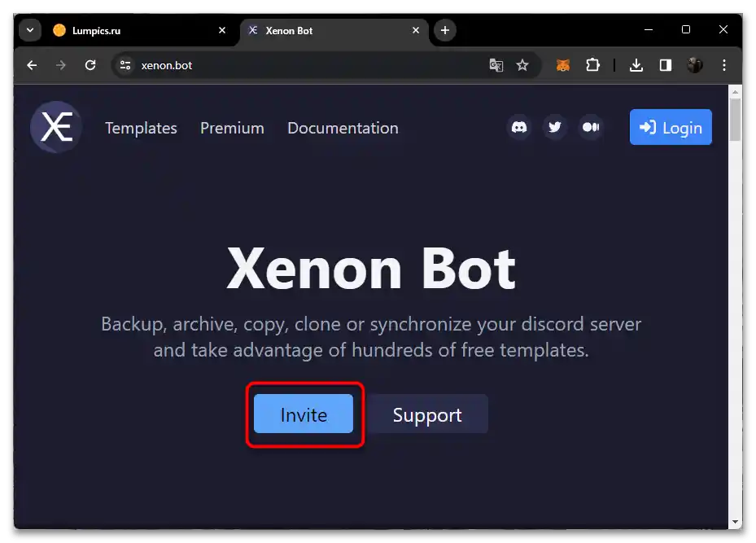The image size is (756, 543).
Task: Open the MetaMask fox extension
Action: point(562,65)
